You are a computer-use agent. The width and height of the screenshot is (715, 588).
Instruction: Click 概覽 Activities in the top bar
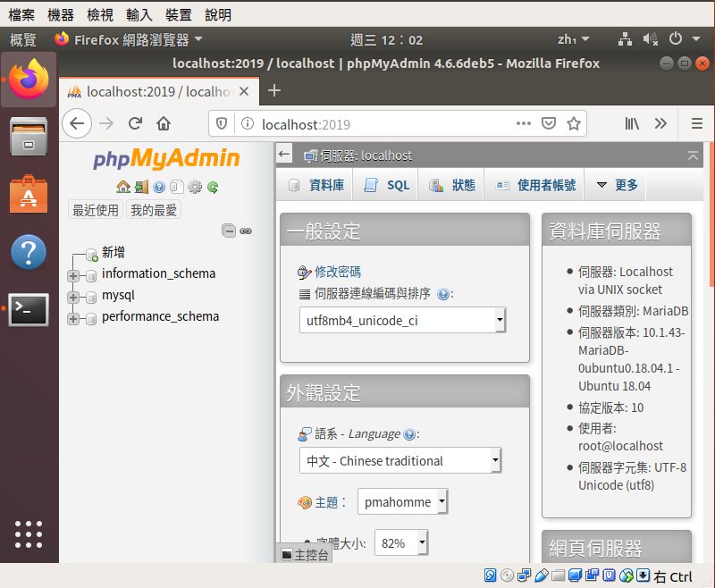[x=23, y=39]
